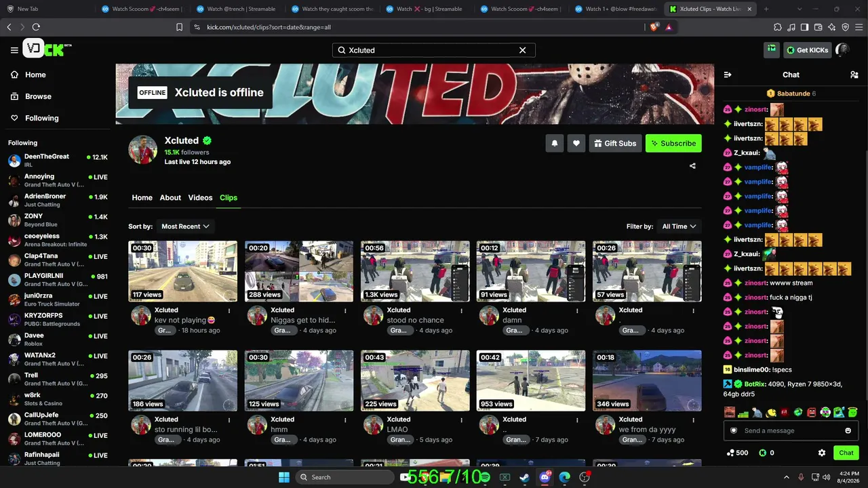
Task: Play the 953 views clip thumbnail
Action: (x=531, y=380)
